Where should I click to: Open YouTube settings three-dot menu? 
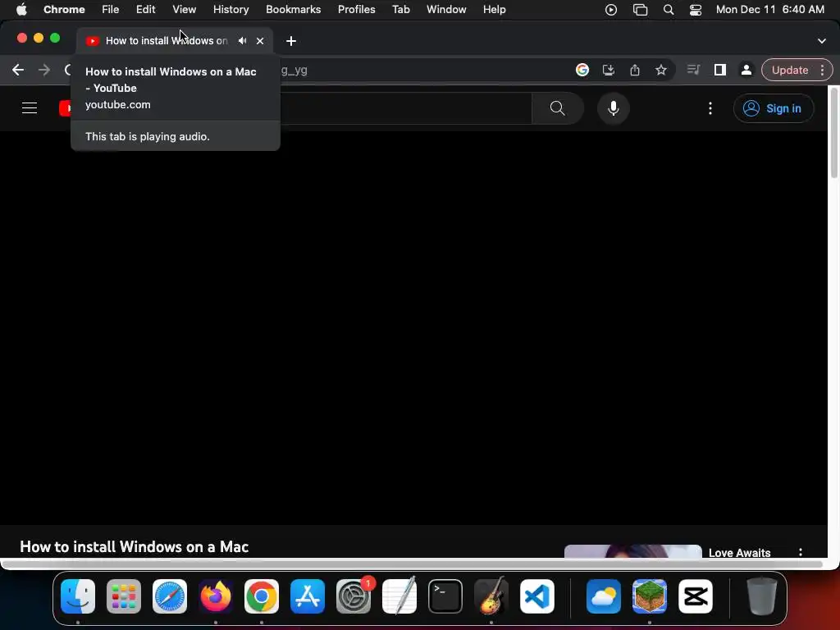(x=710, y=108)
